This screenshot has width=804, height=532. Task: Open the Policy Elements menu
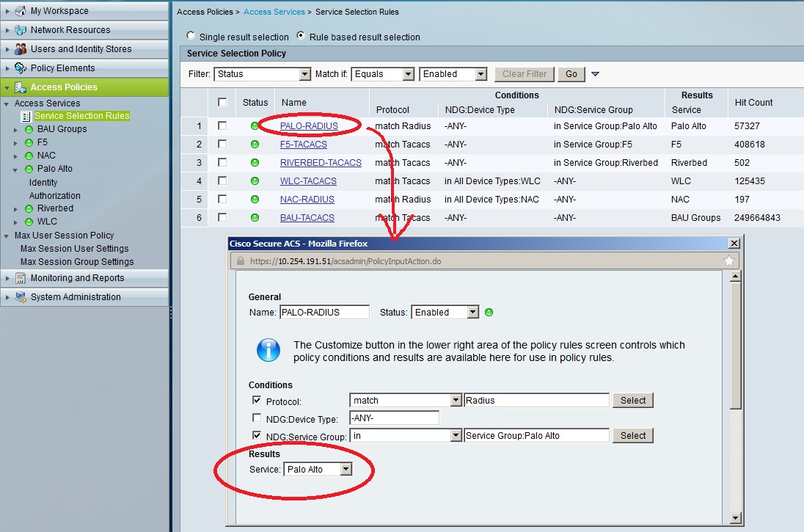(84, 68)
